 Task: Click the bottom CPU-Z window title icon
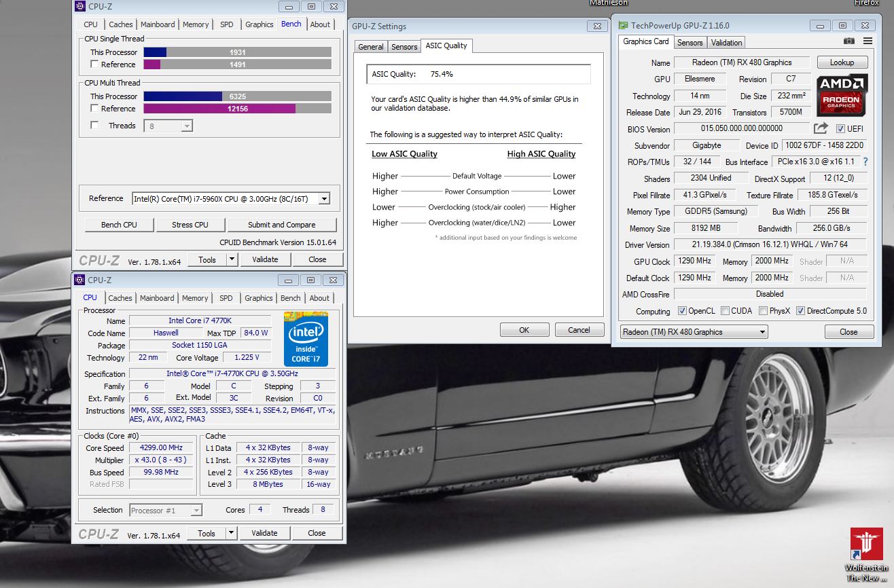pos(80,280)
